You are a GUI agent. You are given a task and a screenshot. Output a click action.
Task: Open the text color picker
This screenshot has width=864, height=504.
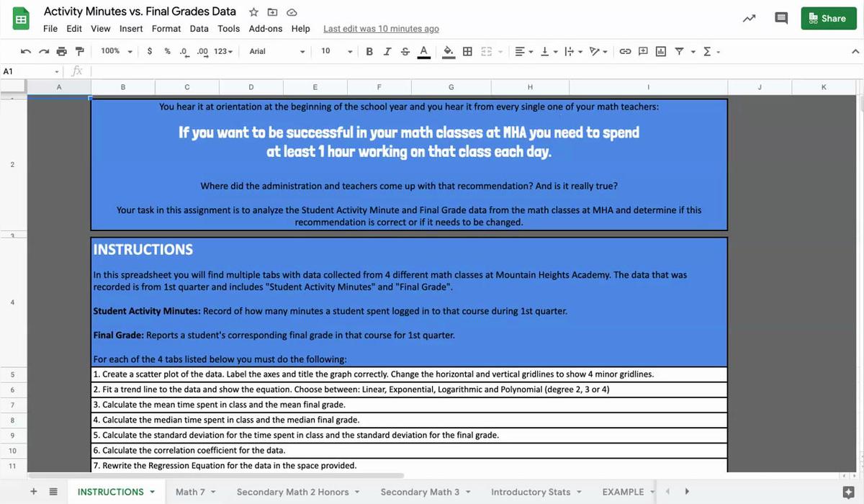423,51
